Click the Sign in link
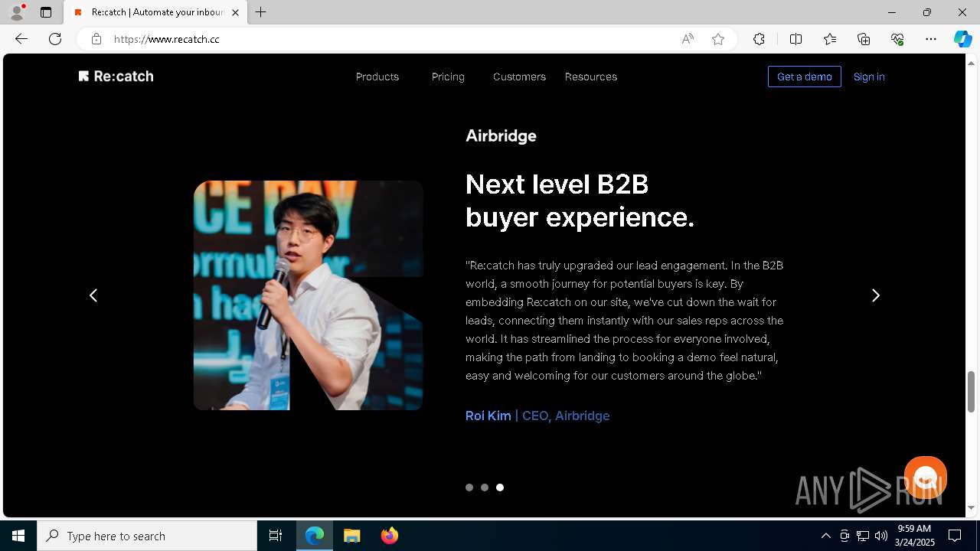Viewport: 980px width, 551px height. click(x=869, y=77)
